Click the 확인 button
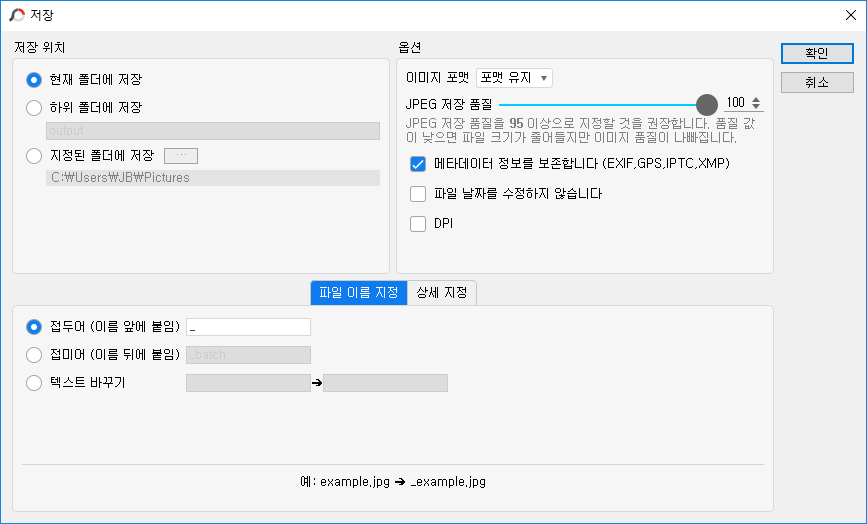 pos(817,54)
